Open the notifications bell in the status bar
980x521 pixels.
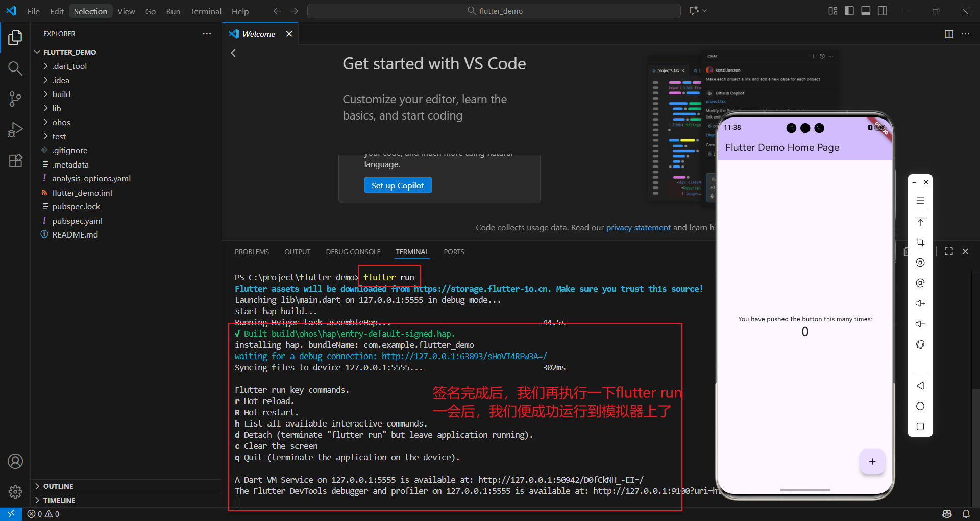pos(966,514)
